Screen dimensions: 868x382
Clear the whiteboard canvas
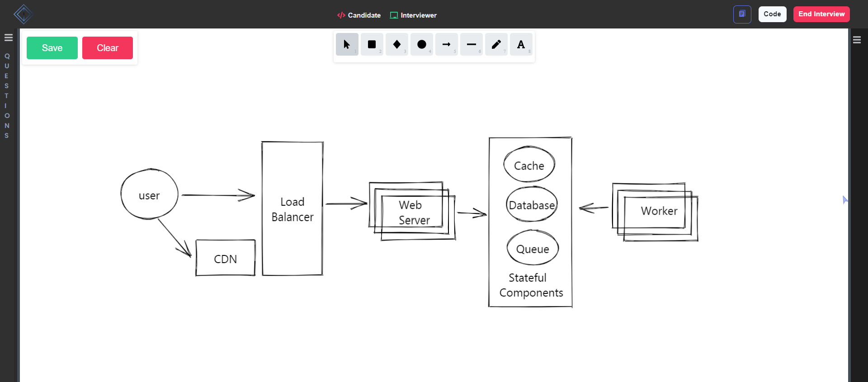coord(107,48)
